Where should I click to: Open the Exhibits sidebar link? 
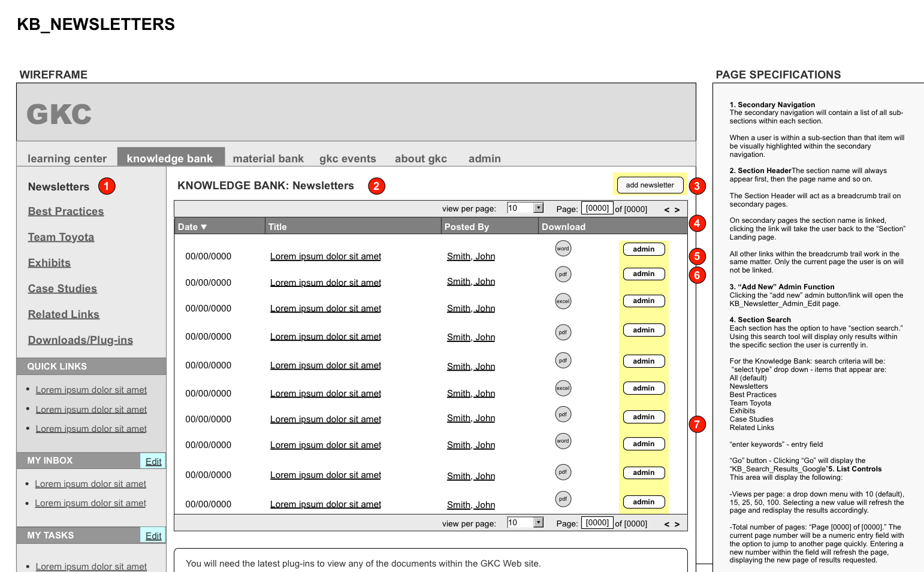[49, 263]
